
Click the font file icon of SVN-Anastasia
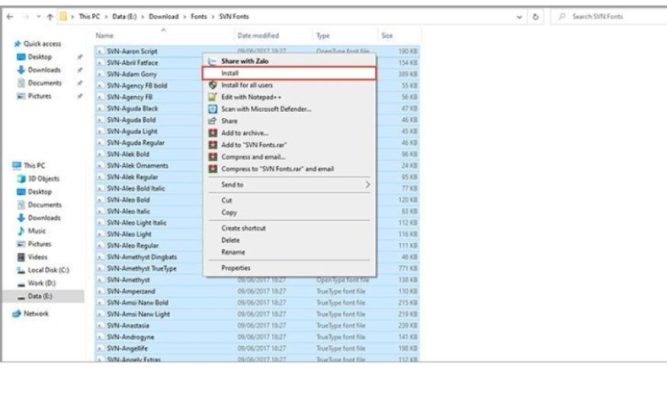pos(100,325)
